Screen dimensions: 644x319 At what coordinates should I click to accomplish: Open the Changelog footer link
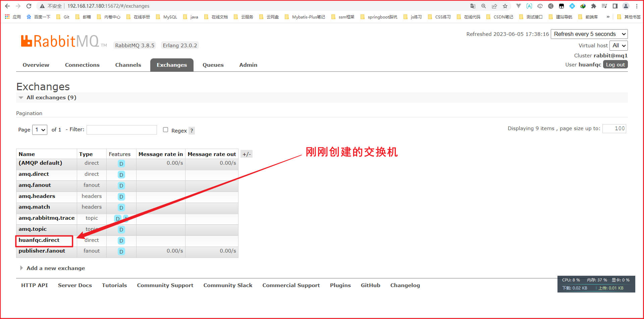pos(405,285)
